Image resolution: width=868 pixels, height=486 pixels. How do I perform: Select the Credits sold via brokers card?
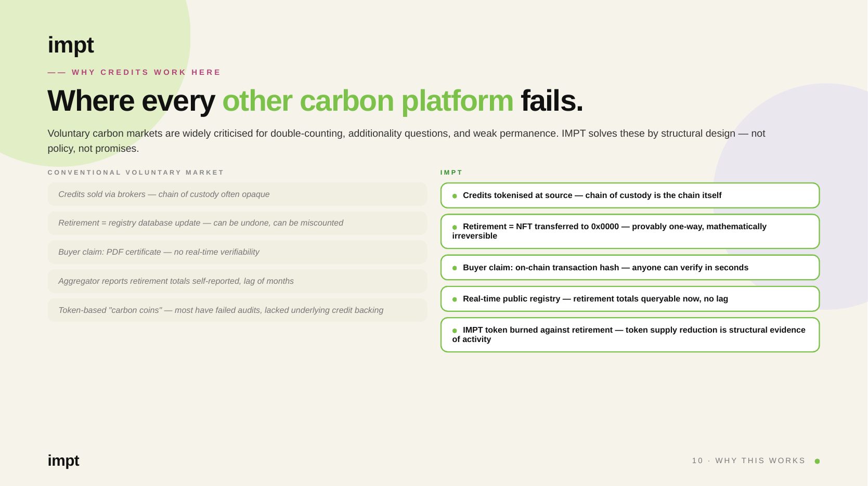(x=237, y=194)
